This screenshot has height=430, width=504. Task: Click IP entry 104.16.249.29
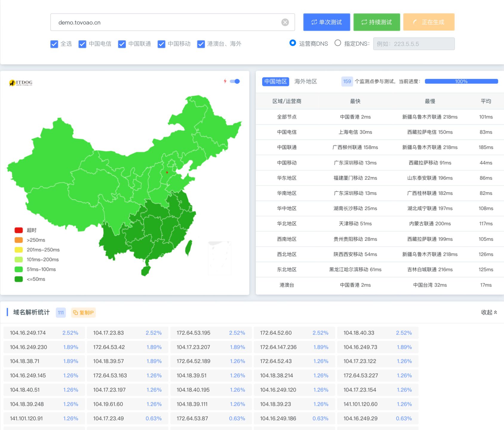(378, 419)
